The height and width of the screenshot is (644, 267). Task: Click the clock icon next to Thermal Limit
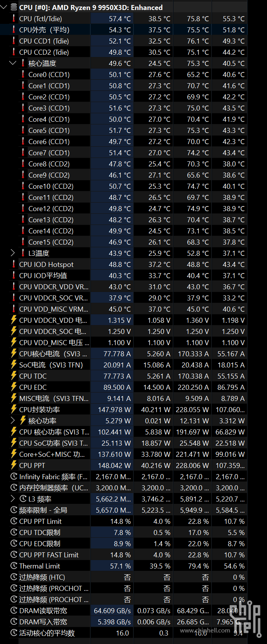coord(14,566)
